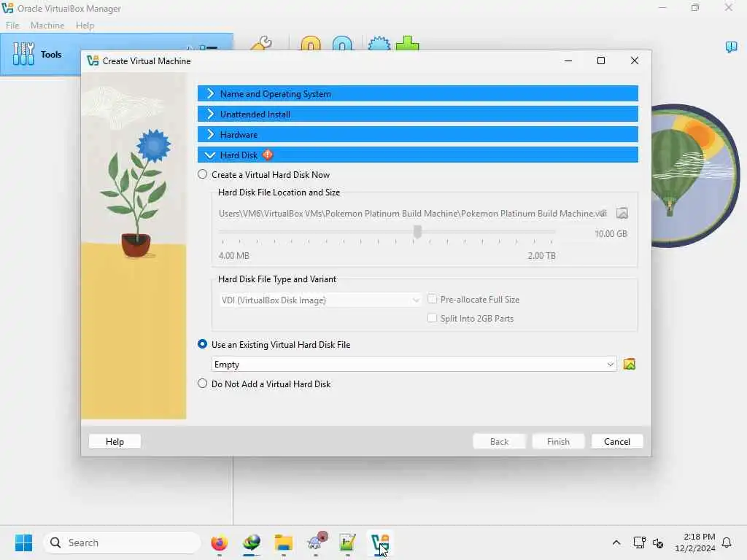The height and width of the screenshot is (560, 747).
Task: Open the Machine menu
Action: [x=47, y=26]
